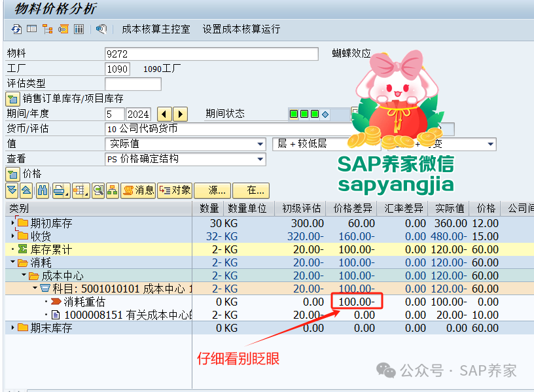
Task: Toggle the 价格 section button
Action: click(12, 174)
